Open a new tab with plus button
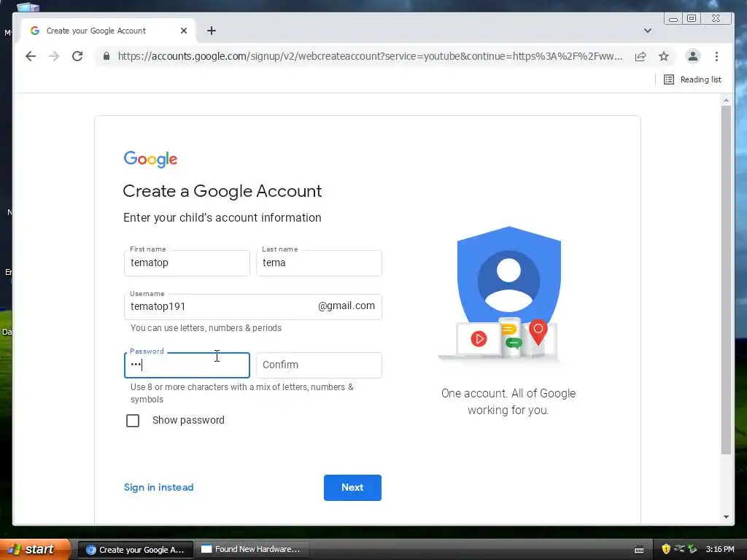Viewport: 747px width, 560px height. tap(212, 31)
